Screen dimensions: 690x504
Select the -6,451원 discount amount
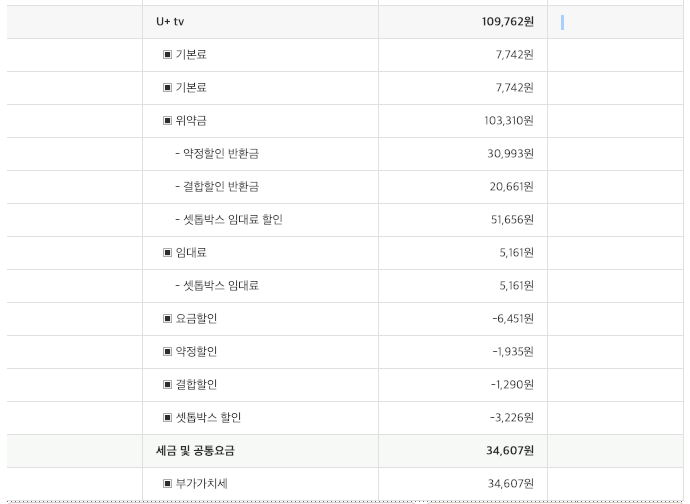tap(513, 319)
